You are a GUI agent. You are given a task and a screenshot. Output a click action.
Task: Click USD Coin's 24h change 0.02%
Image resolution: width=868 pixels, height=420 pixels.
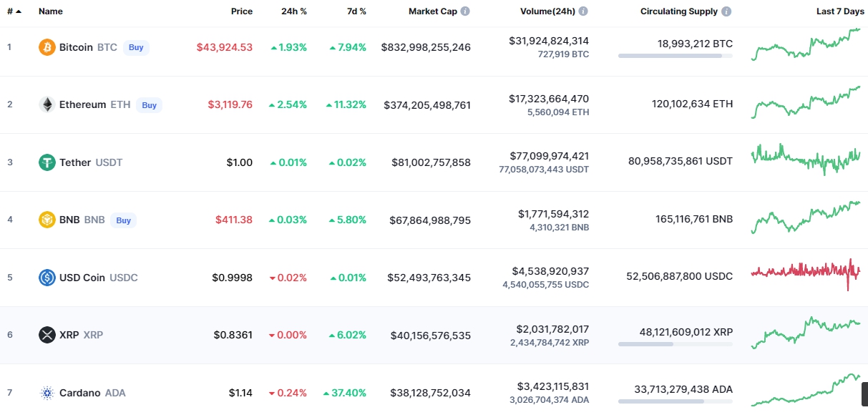point(288,277)
